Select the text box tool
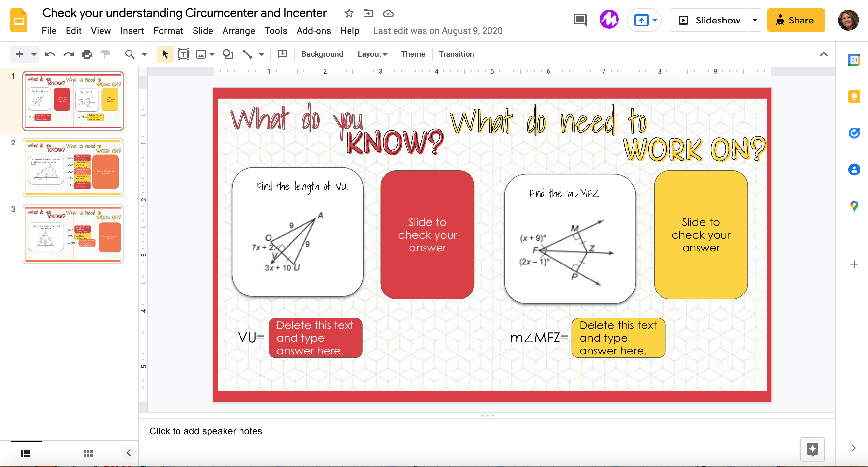This screenshot has height=467, width=868. click(x=183, y=54)
